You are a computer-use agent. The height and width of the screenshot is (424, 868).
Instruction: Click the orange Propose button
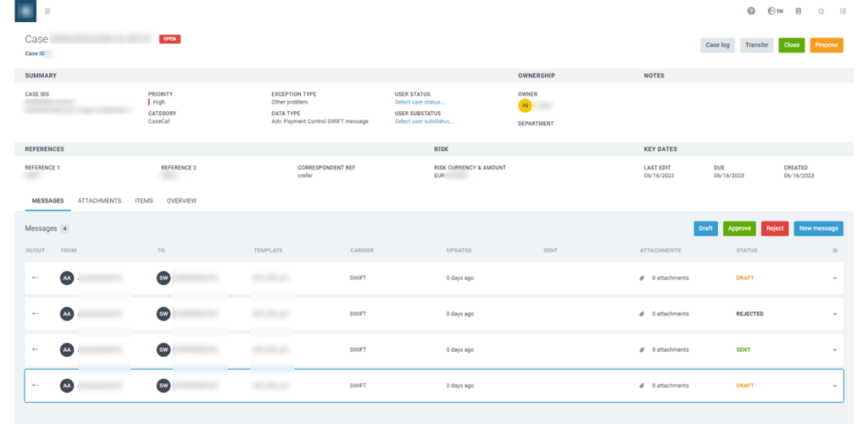click(x=826, y=45)
